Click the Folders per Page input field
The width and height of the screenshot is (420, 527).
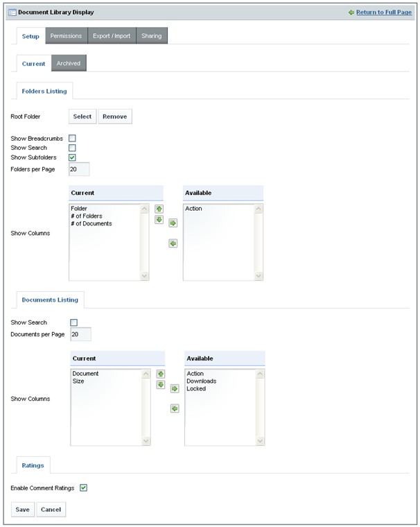coord(79,169)
